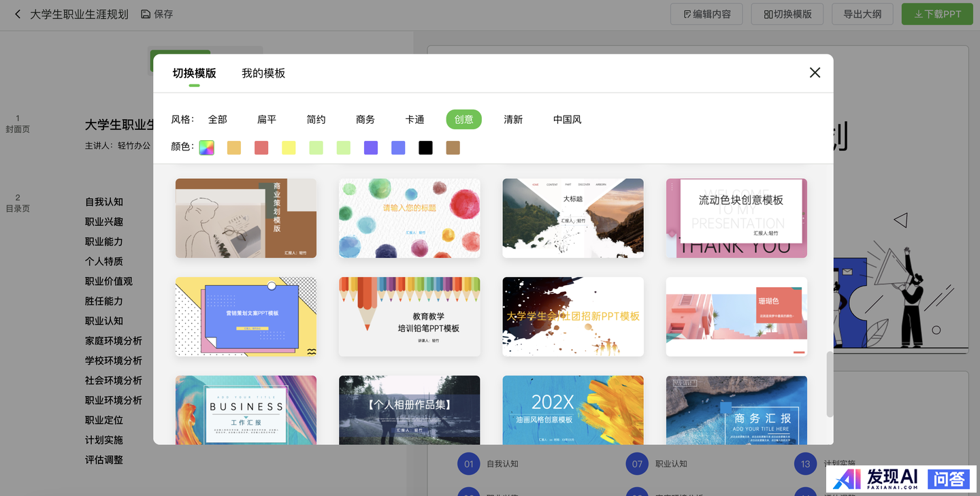The width and height of the screenshot is (980, 496).
Task: Switch to 我的模板 tab
Action: click(x=263, y=73)
